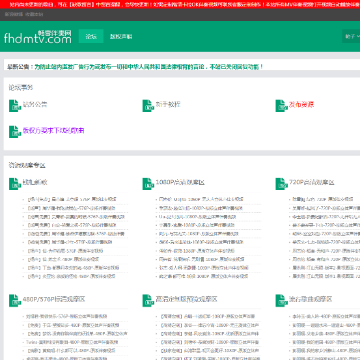This screenshot has height=360, width=360.
Task: Open the 480P/576P video section title
Action: click(x=54, y=299)
